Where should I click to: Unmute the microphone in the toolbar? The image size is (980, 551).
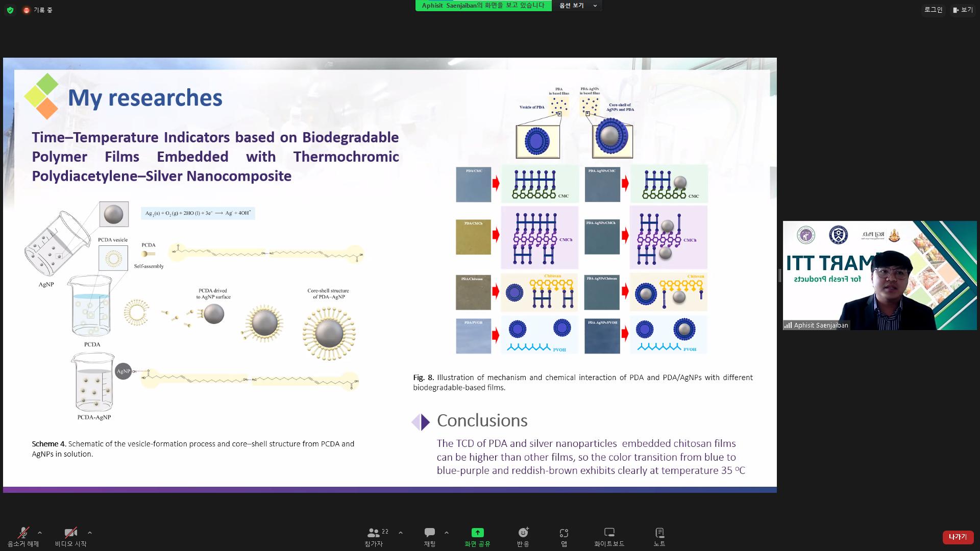[x=23, y=533]
